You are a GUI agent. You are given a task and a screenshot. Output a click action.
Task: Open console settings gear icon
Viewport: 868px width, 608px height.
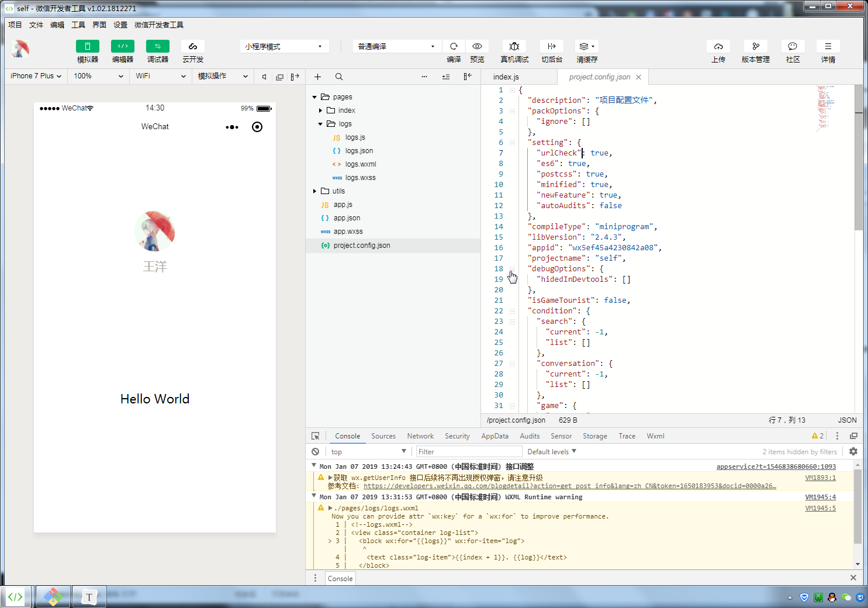tap(853, 451)
